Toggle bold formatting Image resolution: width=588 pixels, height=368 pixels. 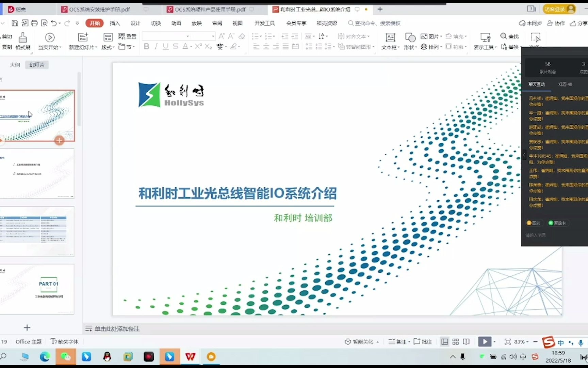click(x=147, y=46)
